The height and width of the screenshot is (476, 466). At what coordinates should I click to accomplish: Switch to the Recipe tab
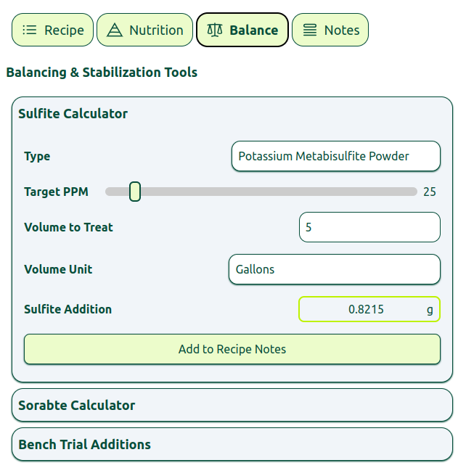53,30
